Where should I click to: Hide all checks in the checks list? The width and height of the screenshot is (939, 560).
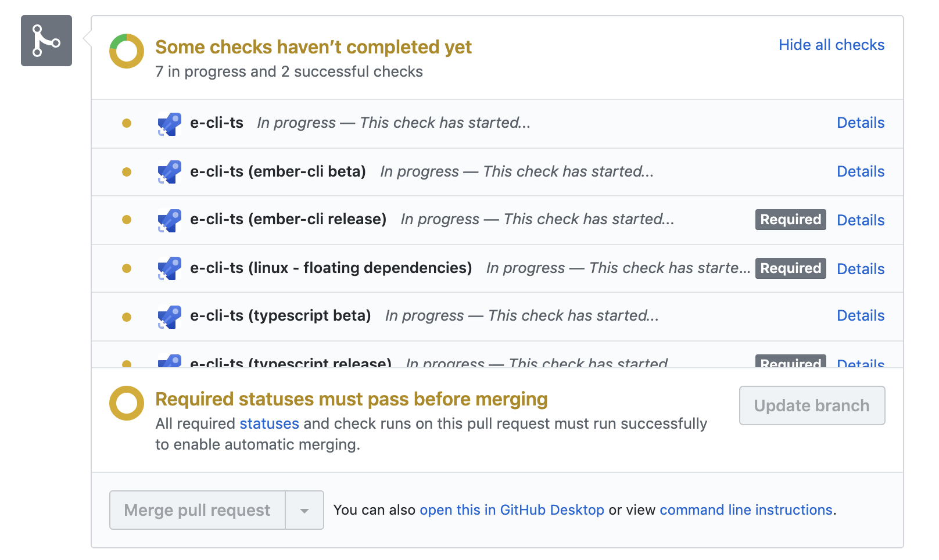coord(831,45)
